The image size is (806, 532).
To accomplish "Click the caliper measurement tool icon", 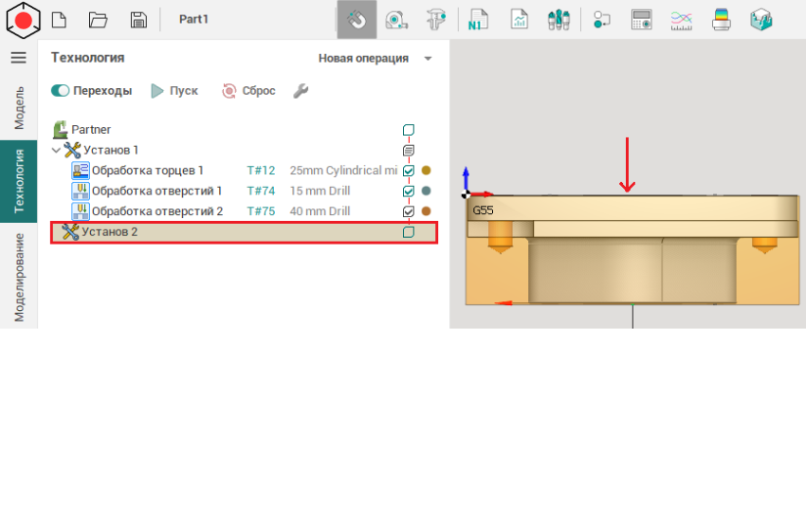I will pyautogui.click(x=436, y=20).
